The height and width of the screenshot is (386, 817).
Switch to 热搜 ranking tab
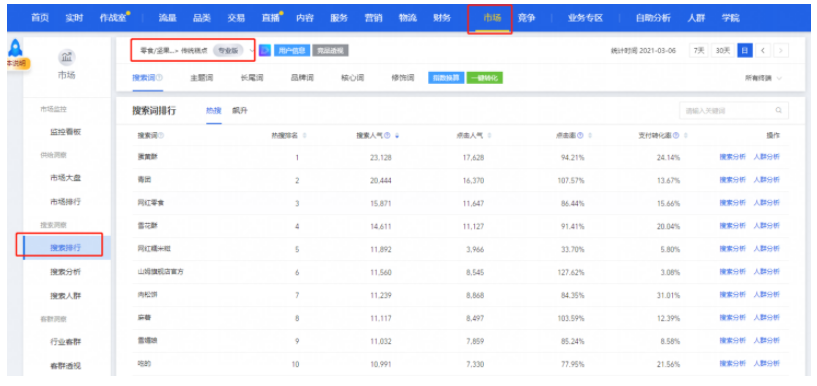coord(214,110)
